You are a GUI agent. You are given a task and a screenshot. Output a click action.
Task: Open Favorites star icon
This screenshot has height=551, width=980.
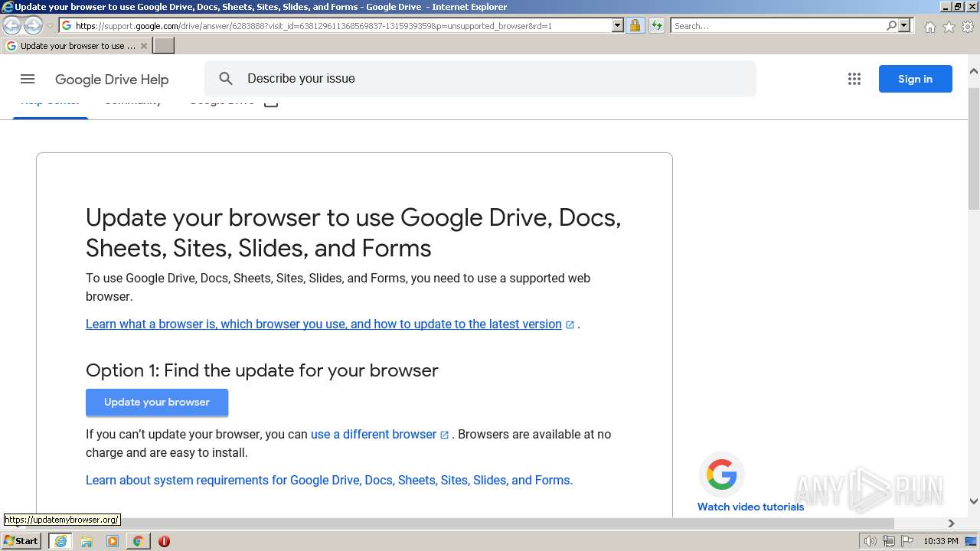coord(949,27)
